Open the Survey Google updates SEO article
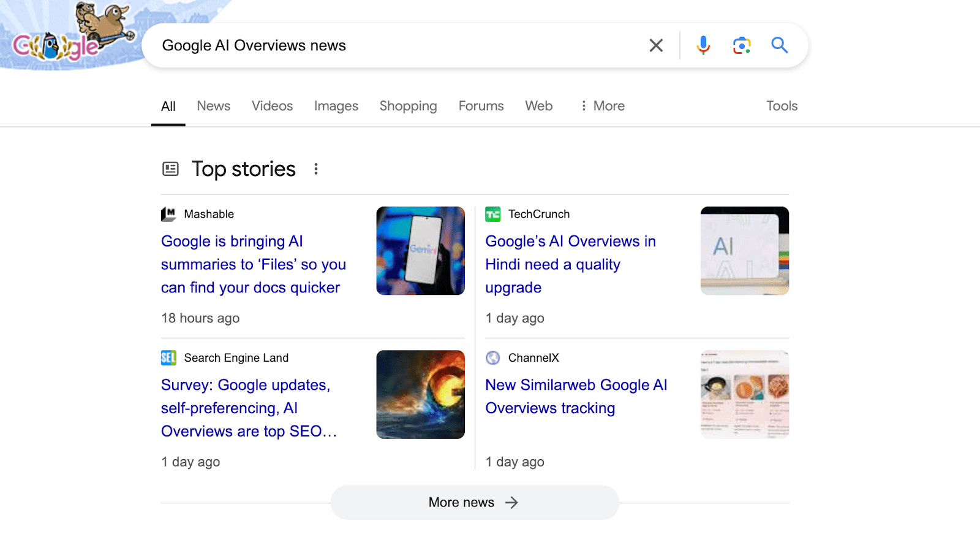 pyautogui.click(x=249, y=408)
